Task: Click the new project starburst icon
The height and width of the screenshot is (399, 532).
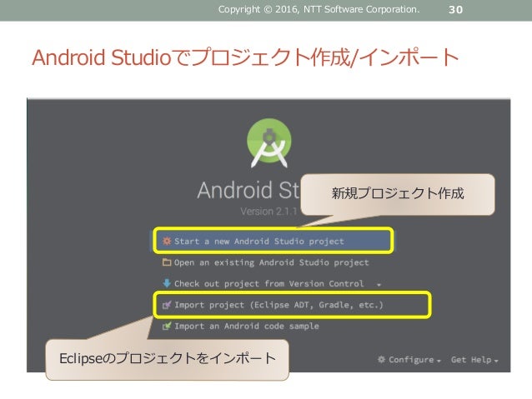Action: click(x=167, y=241)
